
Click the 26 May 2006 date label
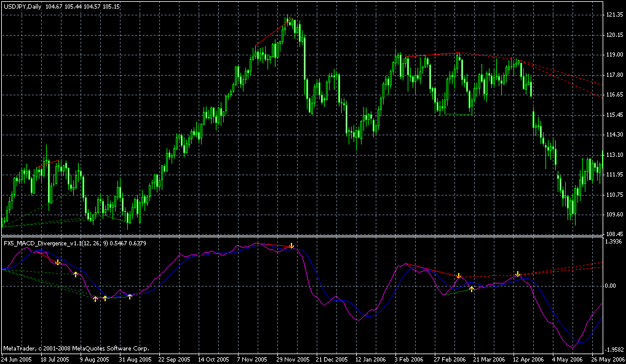(607, 359)
